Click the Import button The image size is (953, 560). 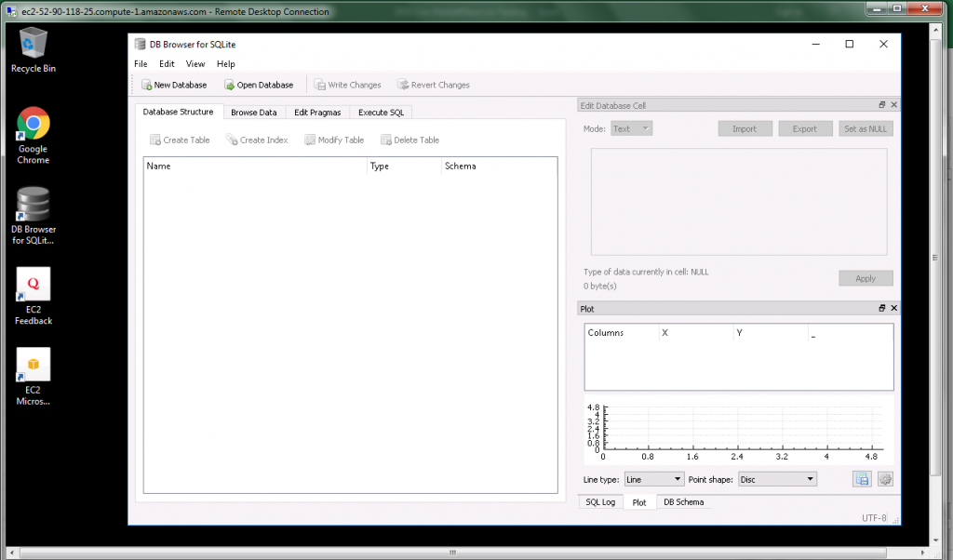point(745,128)
